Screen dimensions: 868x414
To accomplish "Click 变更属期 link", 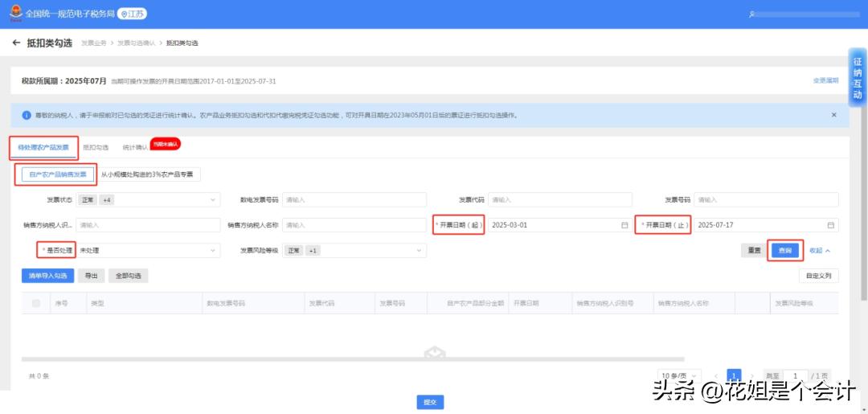I will (x=825, y=81).
